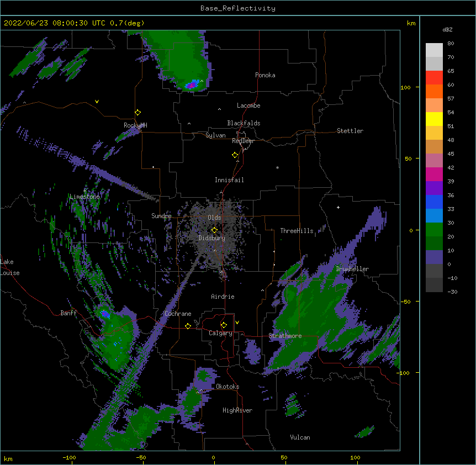Click the yellow diamond marker south of RedDeer

(235, 155)
